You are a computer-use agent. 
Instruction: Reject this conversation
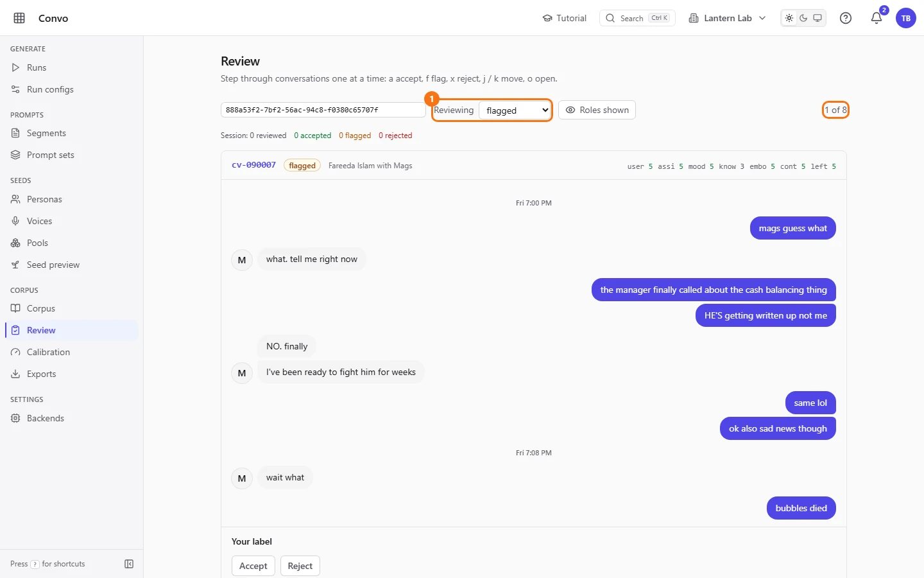pyautogui.click(x=300, y=566)
